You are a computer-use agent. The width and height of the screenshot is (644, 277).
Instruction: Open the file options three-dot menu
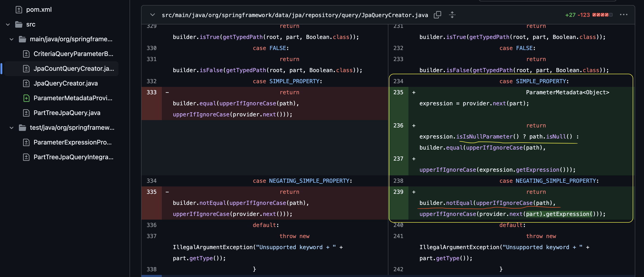pos(623,15)
